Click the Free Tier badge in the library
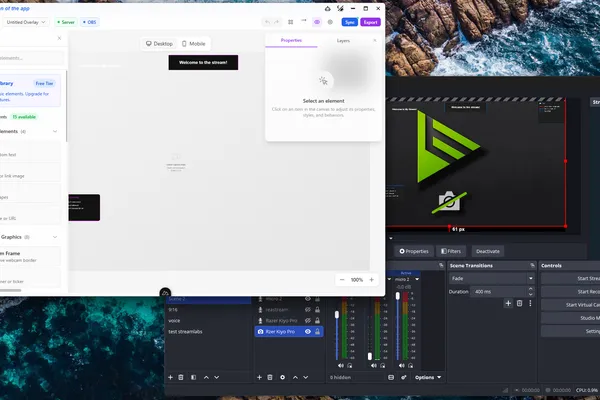The image size is (600, 400). tap(44, 83)
